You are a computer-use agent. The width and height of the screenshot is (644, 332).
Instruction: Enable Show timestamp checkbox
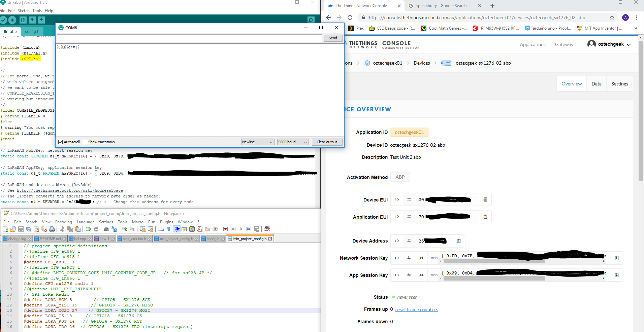click(85, 142)
